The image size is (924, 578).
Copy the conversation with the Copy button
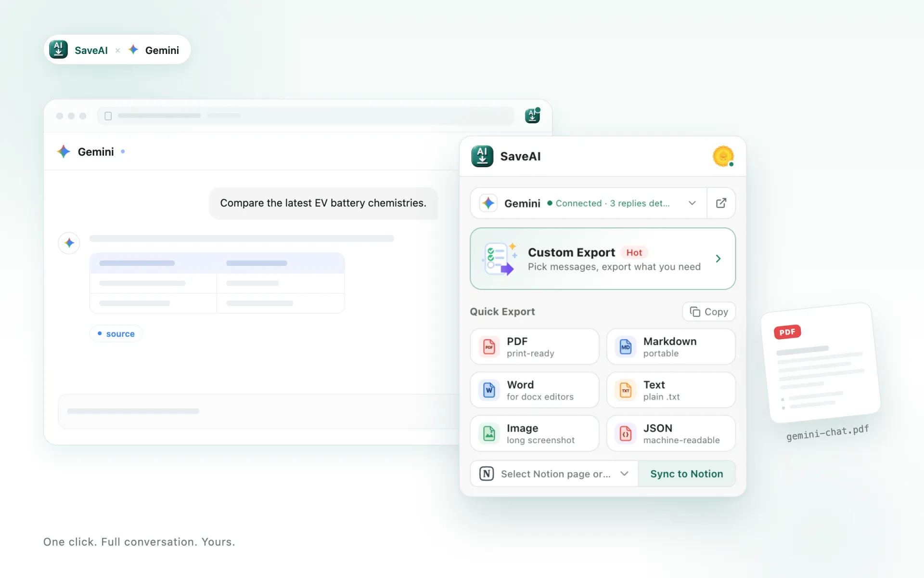coord(709,312)
